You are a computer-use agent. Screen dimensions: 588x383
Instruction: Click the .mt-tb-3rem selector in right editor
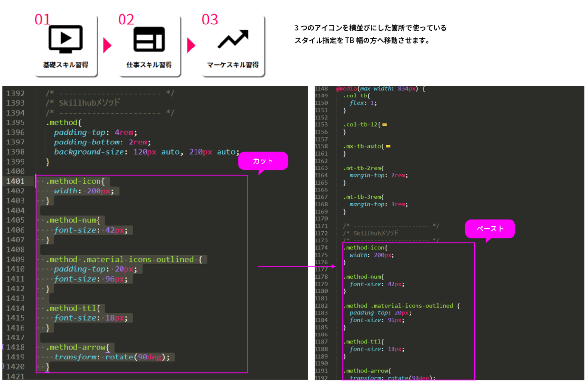(x=362, y=197)
